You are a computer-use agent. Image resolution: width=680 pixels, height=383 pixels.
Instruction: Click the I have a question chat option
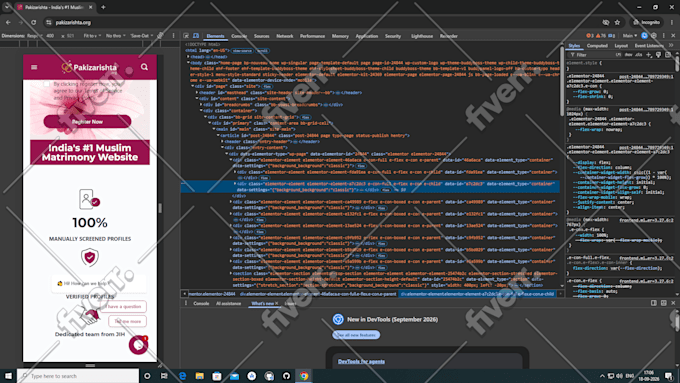(x=124, y=306)
